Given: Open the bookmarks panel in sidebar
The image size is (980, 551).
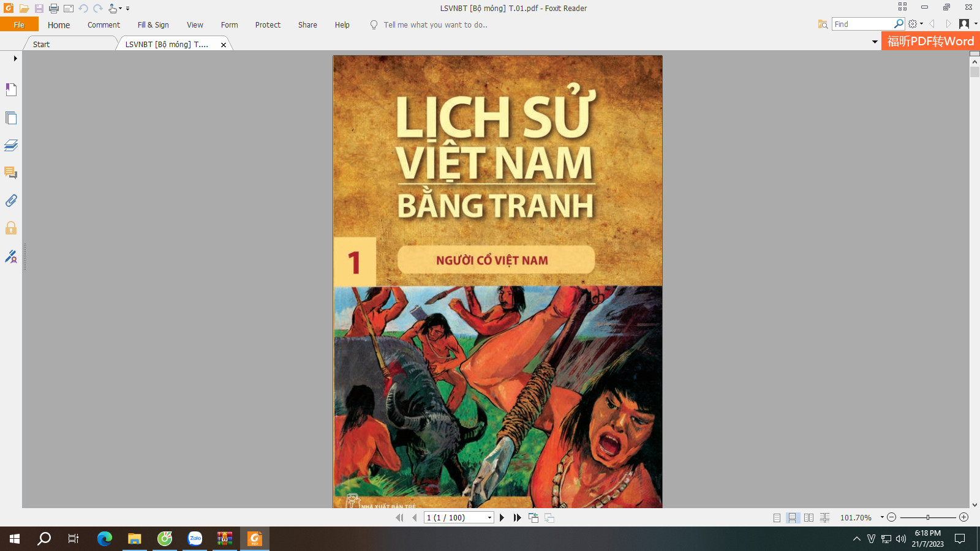Looking at the screenshot, I should click(11, 90).
